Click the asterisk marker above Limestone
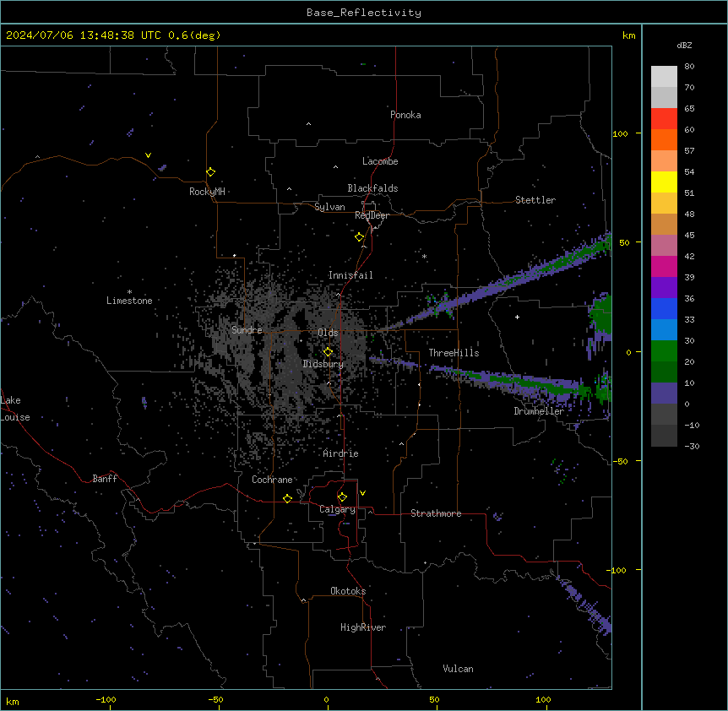 [x=129, y=292]
